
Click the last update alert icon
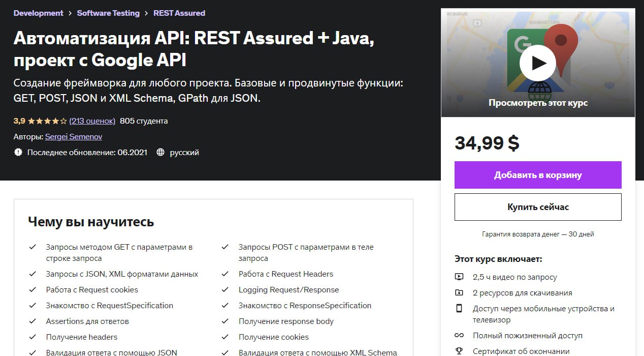[x=18, y=152]
